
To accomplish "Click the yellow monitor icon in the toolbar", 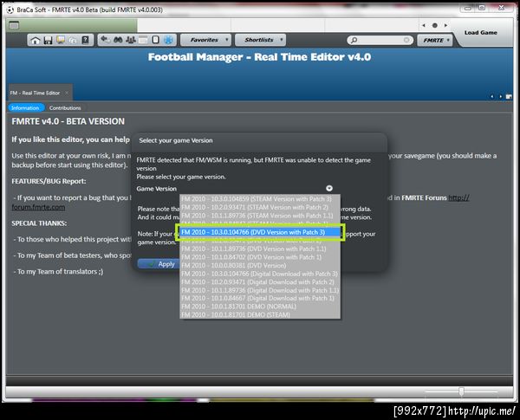I will [x=61, y=40].
